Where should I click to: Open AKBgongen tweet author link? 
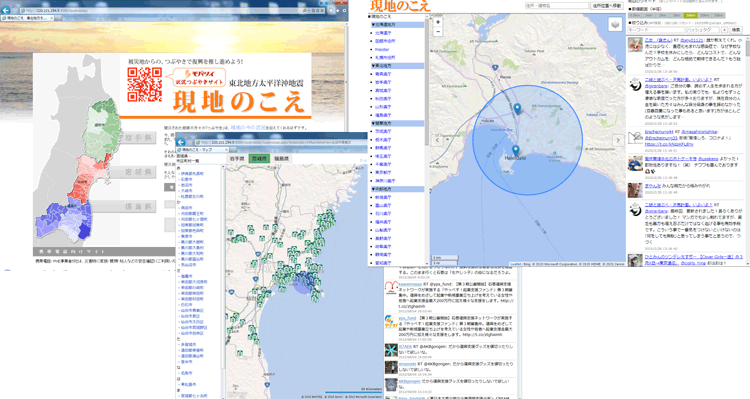point(409,381)
